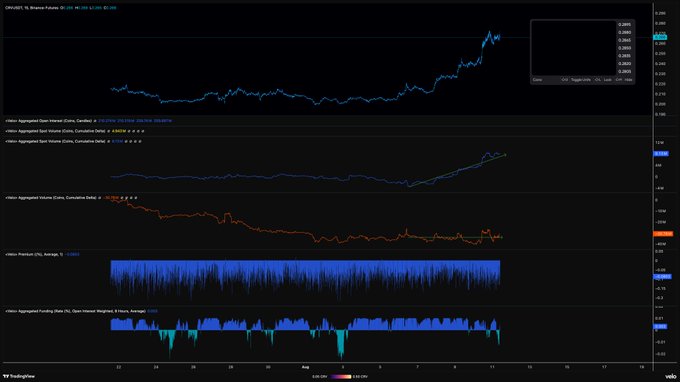Screen dimensions: 680x382
Task: Click the cyan current price tag on price axis
Action: 660,38
